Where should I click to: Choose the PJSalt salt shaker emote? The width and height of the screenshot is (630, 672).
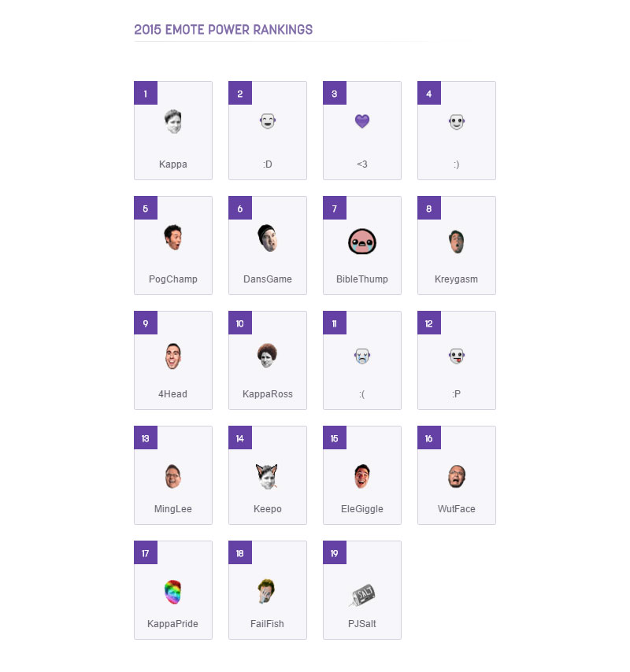362,595
